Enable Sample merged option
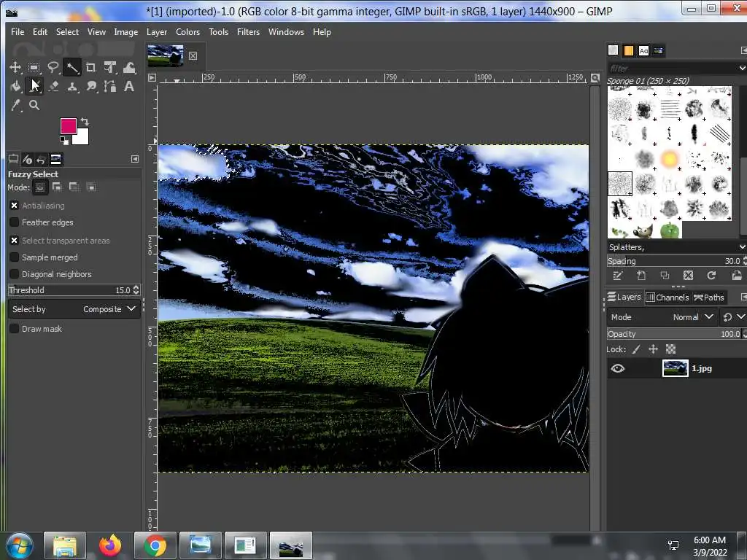This screenshot has width=747, height=560. (15, 257)
